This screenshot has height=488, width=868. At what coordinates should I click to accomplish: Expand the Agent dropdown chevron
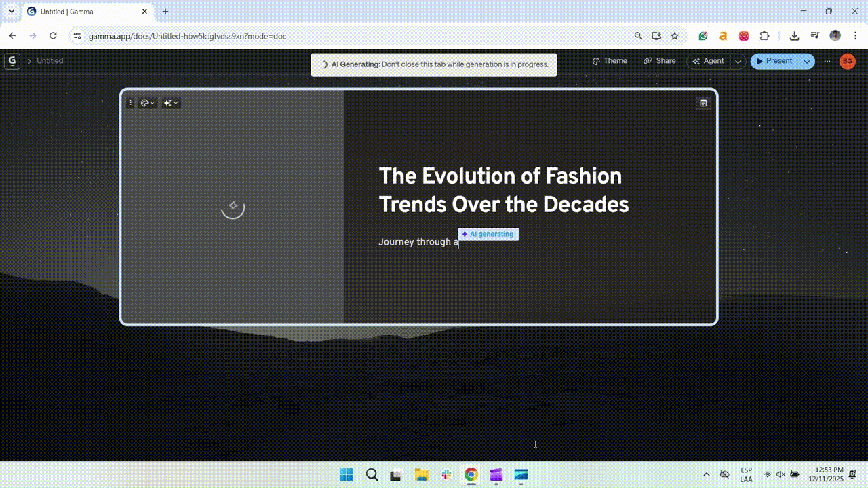[x=738, y=61]
